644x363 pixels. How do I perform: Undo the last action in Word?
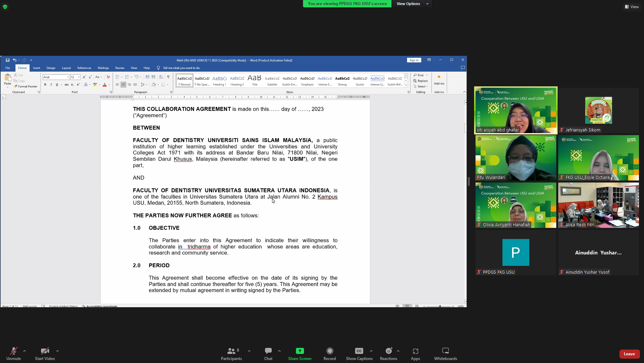pos(14,60)
